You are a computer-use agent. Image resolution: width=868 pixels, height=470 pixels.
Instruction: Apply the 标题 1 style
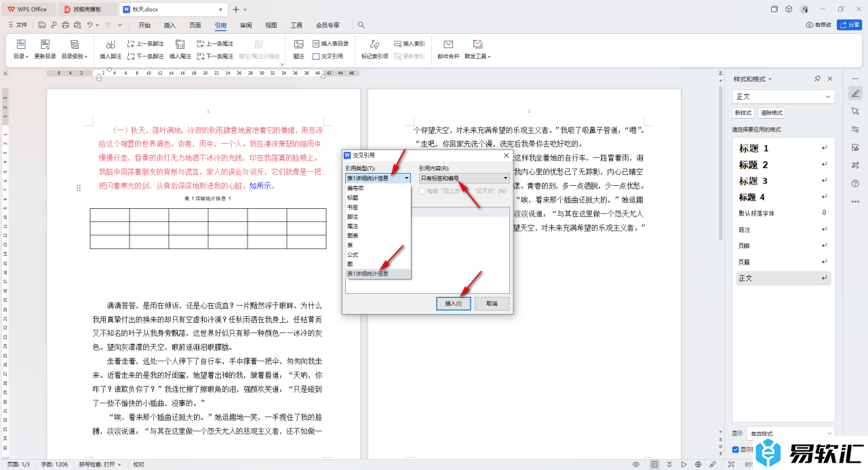click(x=783, y=148)
